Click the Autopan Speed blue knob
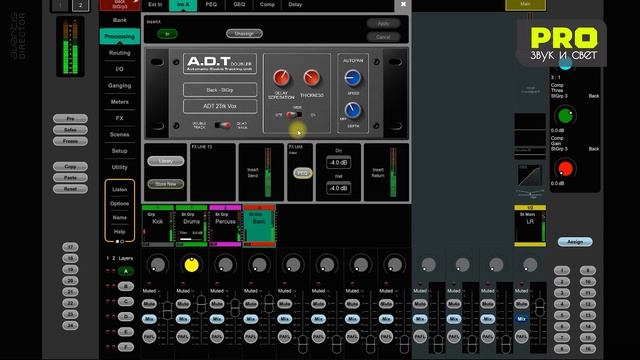Screen dimensions: 640x360 coord(353,78)
